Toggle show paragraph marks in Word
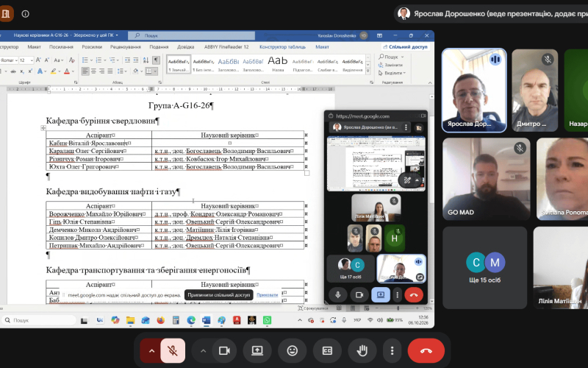Image resolution: width=588 pixels, height=368 pixels. click(x=156, y=60)
